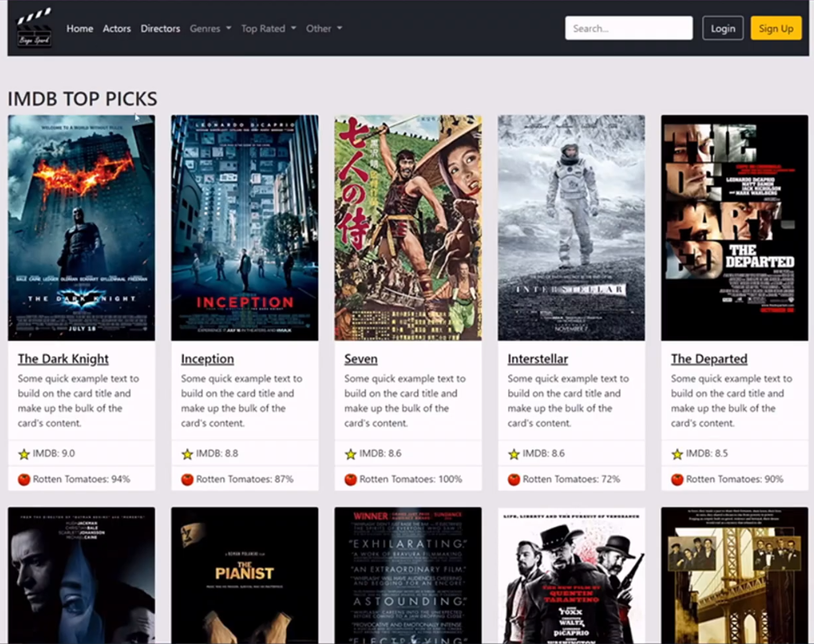The image size is (814, 644).
Task: Focus the Search input field
Action: pos(629,28)
